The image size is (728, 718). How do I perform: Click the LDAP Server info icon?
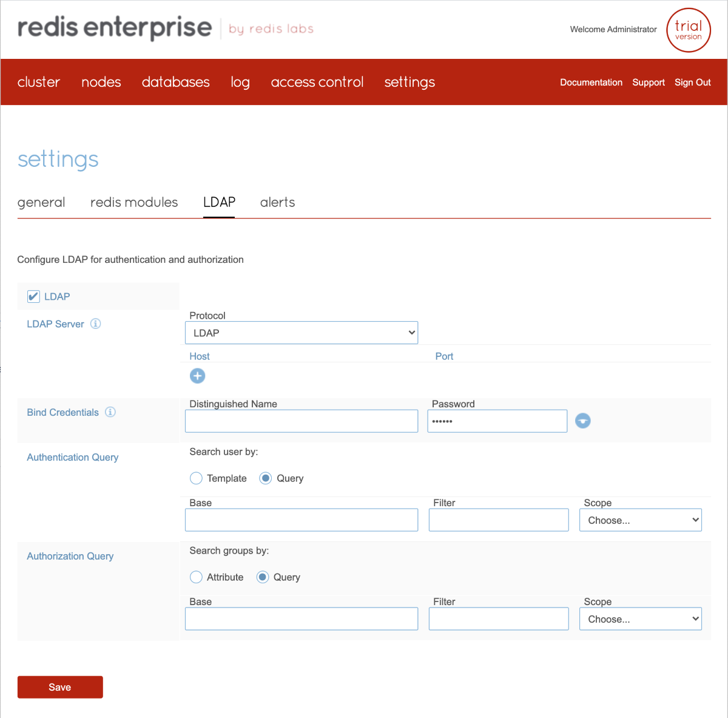pos(96,323)
